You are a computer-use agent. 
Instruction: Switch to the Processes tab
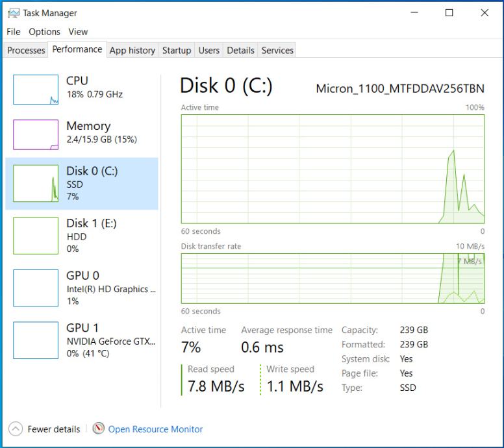pyautogui.click(x=26, y=51)
